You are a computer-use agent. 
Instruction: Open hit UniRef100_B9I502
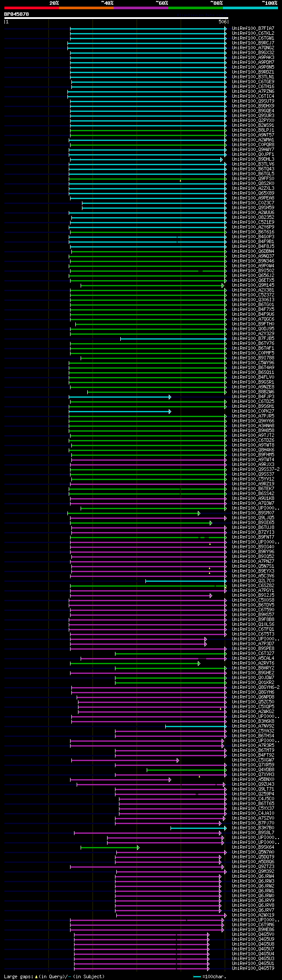(253, 271)
